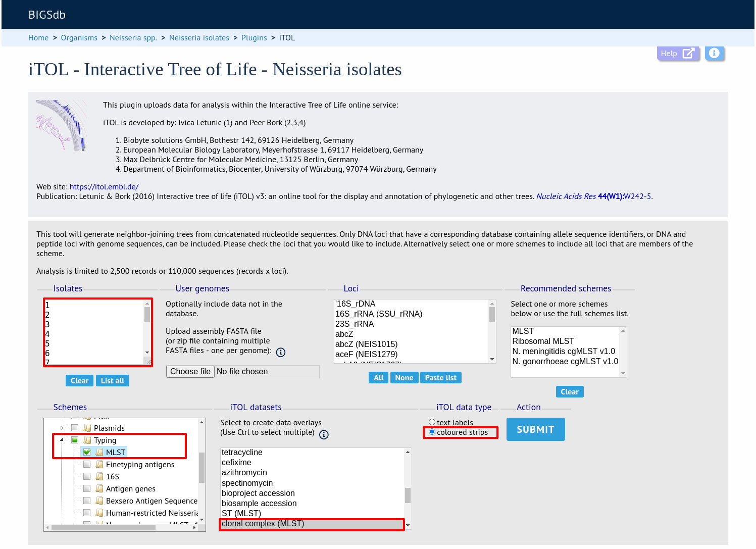Select clonal complex (MLST) dataset

tap(313, 524)
